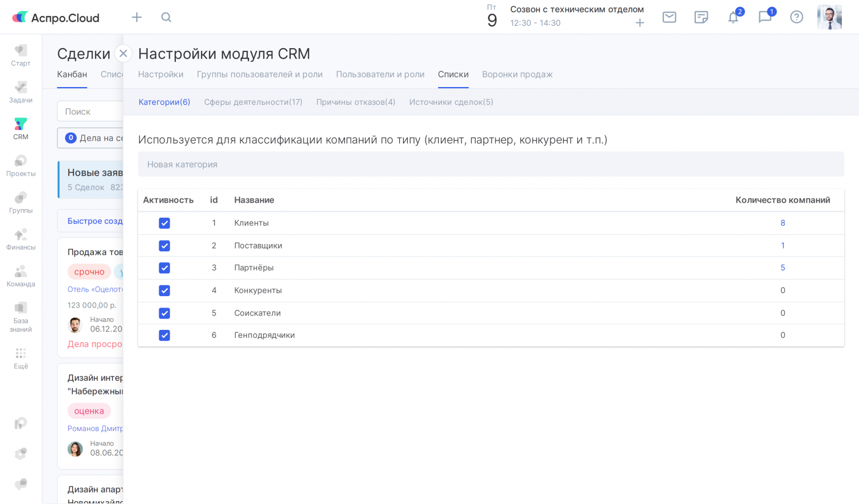
Task: Open chat messages icon
Action: pyautogui.click(x=765, y=17)
